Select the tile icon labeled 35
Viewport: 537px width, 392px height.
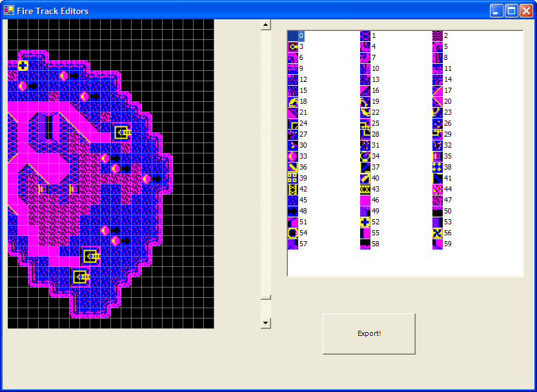(438, 156)
